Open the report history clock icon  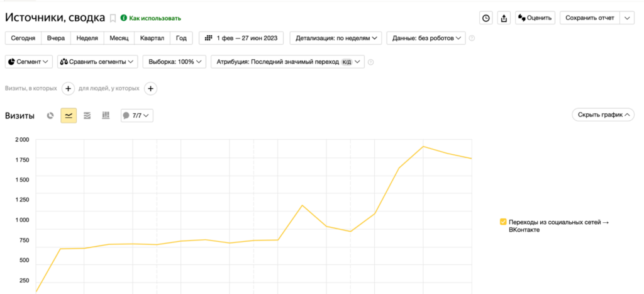486,18
